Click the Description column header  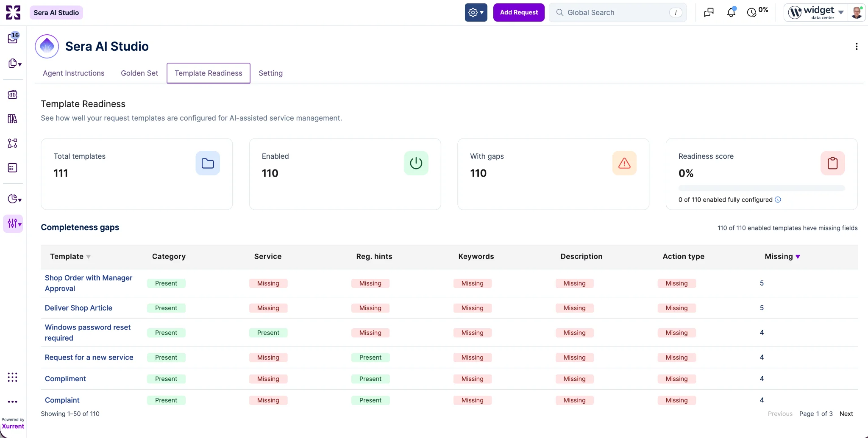(x=581, y=257)
